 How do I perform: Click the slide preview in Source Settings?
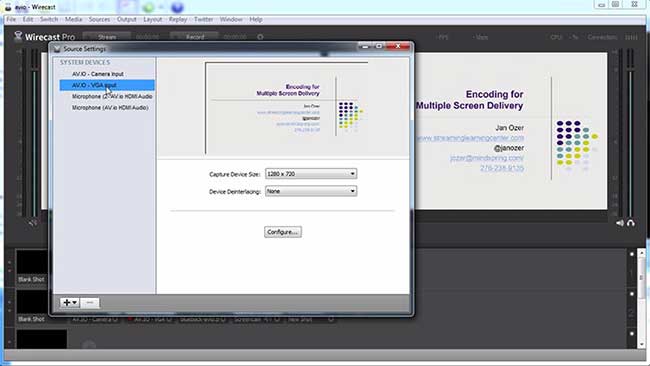pyautogui.click(x=286, y=108)
